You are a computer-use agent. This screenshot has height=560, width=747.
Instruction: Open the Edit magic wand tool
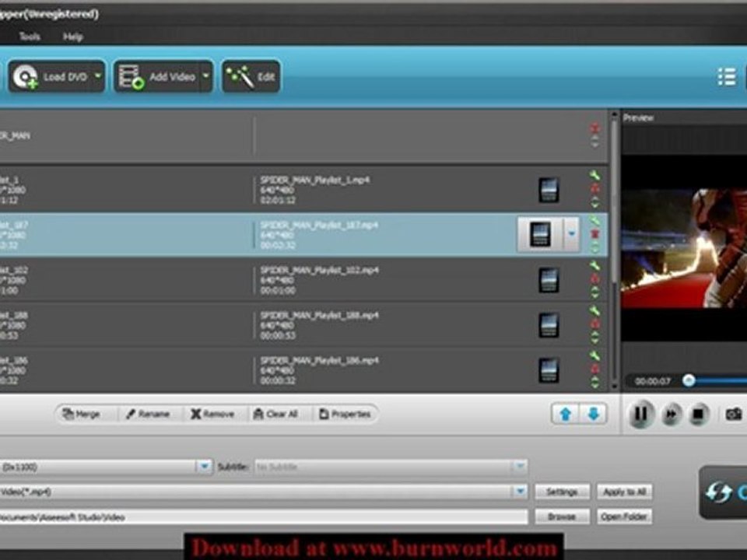tap(251, 76)
